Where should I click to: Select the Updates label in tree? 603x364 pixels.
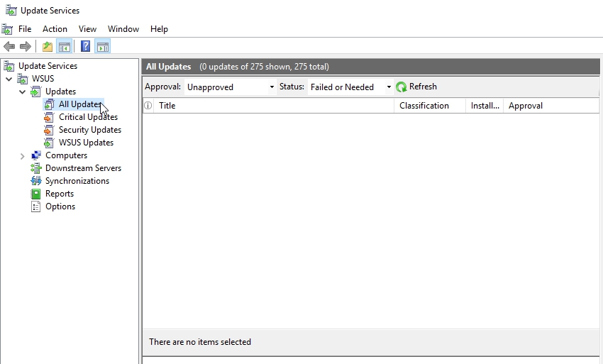tap(60, 92)
